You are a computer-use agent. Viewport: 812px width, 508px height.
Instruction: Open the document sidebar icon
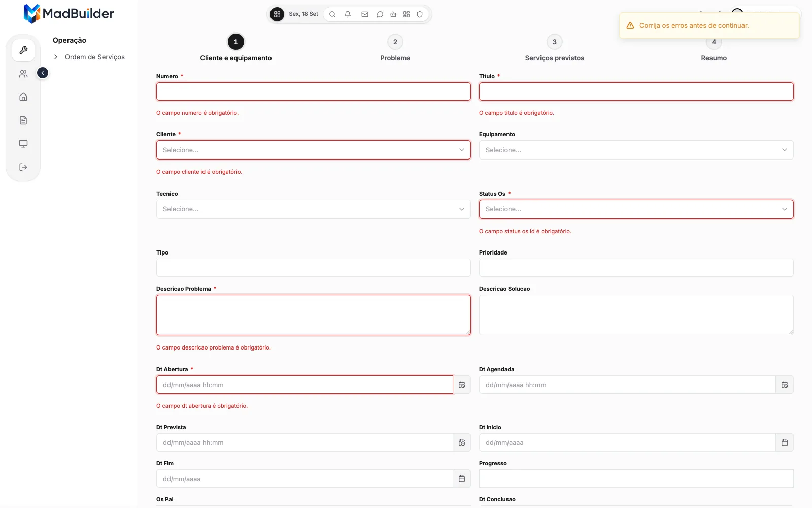(23, 120)
